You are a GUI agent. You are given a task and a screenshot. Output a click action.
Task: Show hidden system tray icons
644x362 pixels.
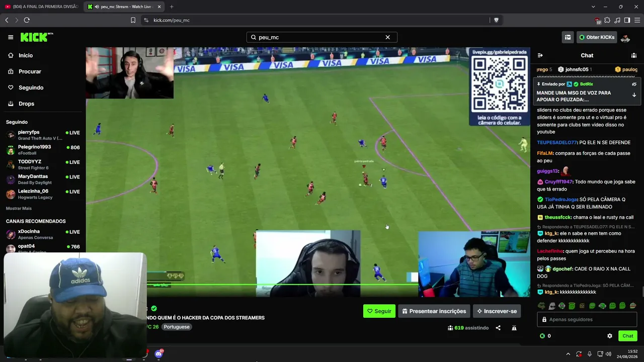tap(568, 354)
